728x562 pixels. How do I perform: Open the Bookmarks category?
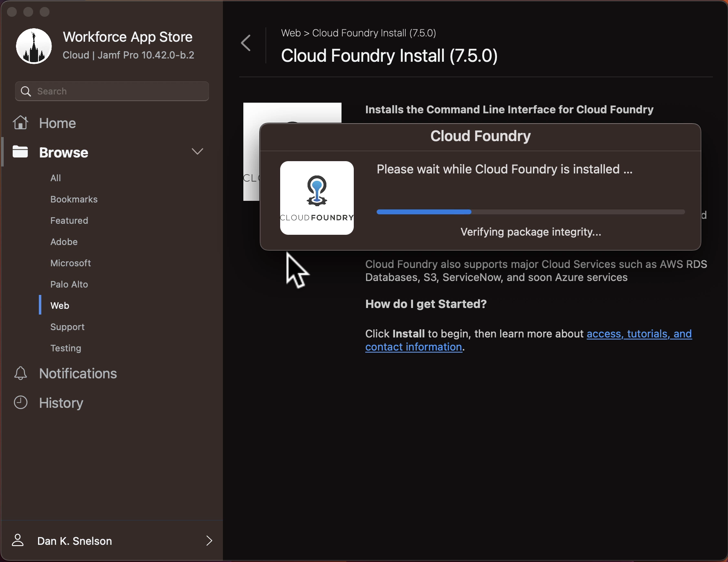pyautogui.click(x=74, y=199)
